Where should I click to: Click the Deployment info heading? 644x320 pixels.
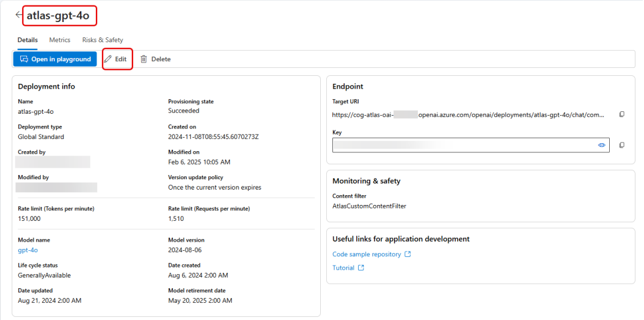point(46,86)
